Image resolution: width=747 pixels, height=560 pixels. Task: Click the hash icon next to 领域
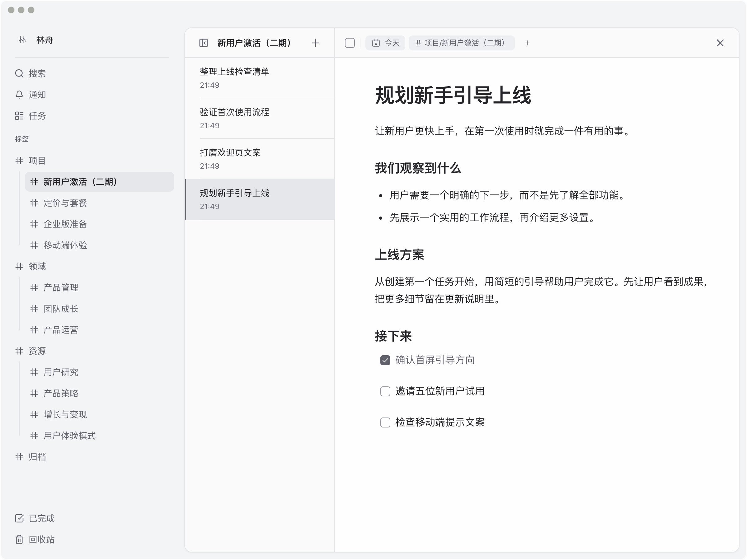(19, 266)
